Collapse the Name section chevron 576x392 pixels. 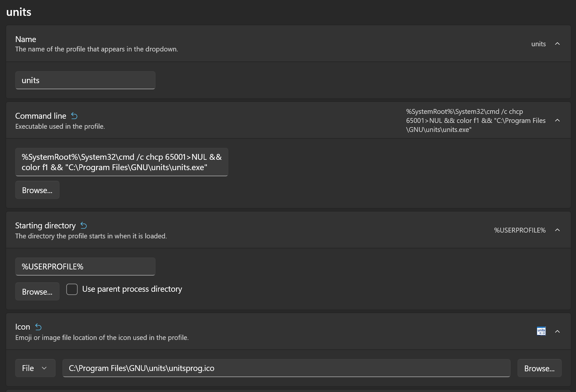[557, 44]
